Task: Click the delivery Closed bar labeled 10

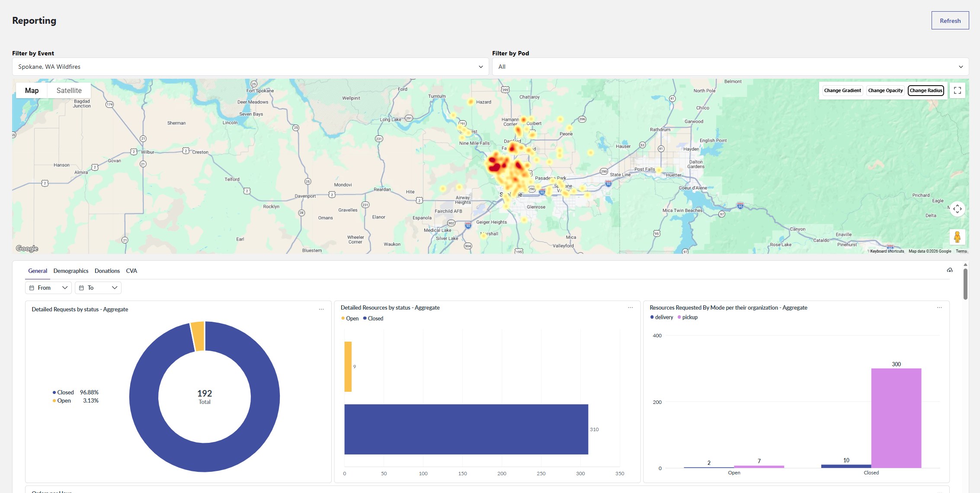Action: pyautogui.click(x=846, y=466)
